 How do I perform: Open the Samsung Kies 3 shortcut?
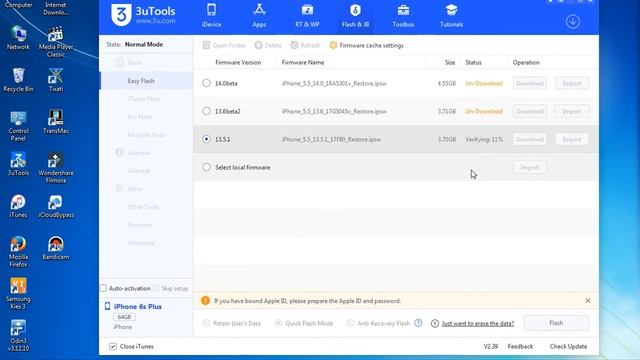[18, 294]
